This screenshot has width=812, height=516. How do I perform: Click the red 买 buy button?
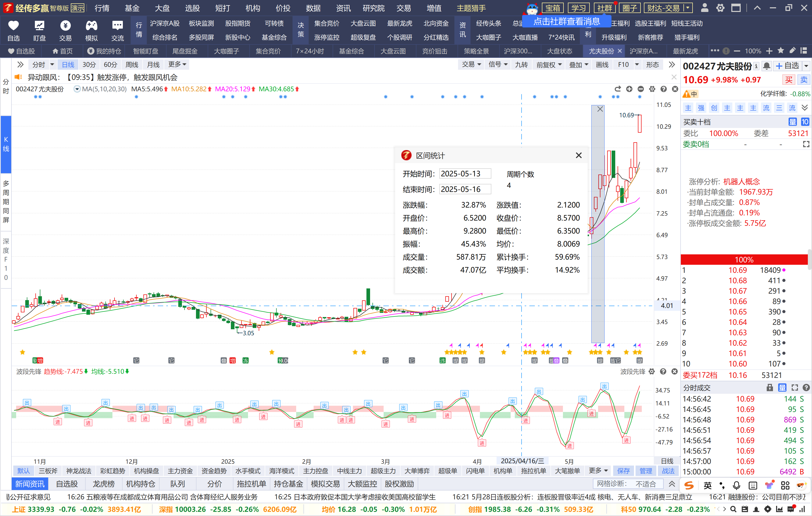(789, 80)
